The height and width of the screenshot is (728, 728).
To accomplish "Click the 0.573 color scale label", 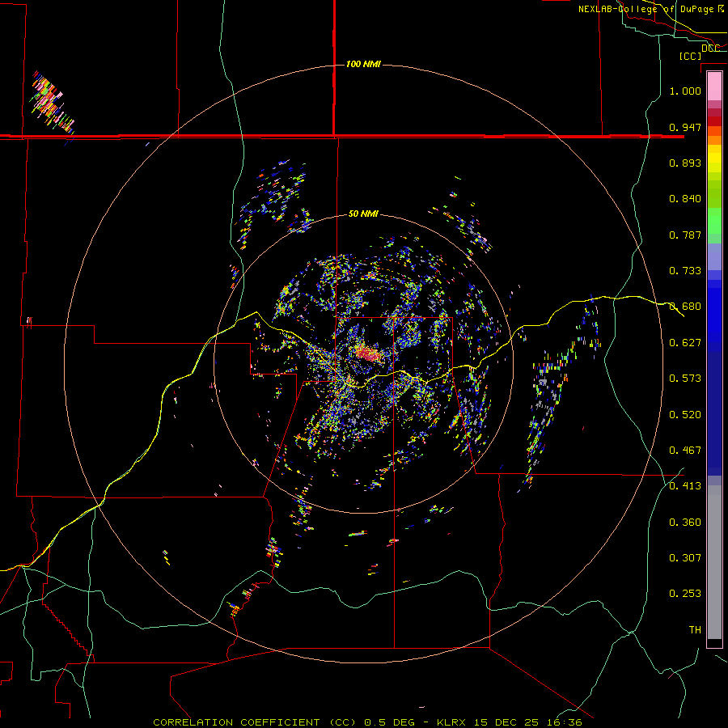I will tap(685, 379).
